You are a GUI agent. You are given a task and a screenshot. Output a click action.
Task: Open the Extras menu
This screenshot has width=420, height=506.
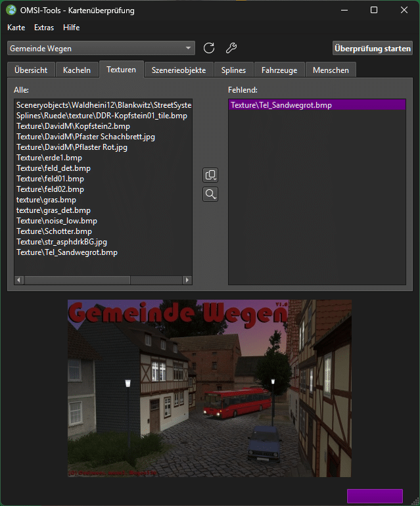coord(44,28)
